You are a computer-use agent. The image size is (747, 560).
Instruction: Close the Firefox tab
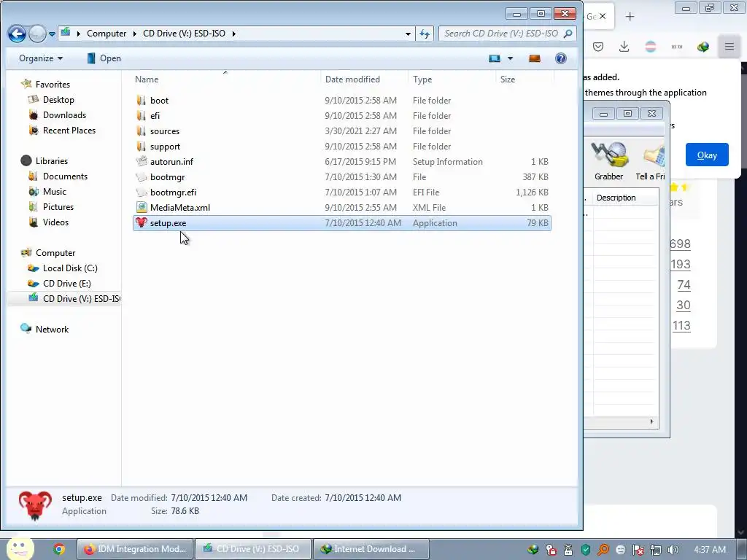[x=603, y=16]
